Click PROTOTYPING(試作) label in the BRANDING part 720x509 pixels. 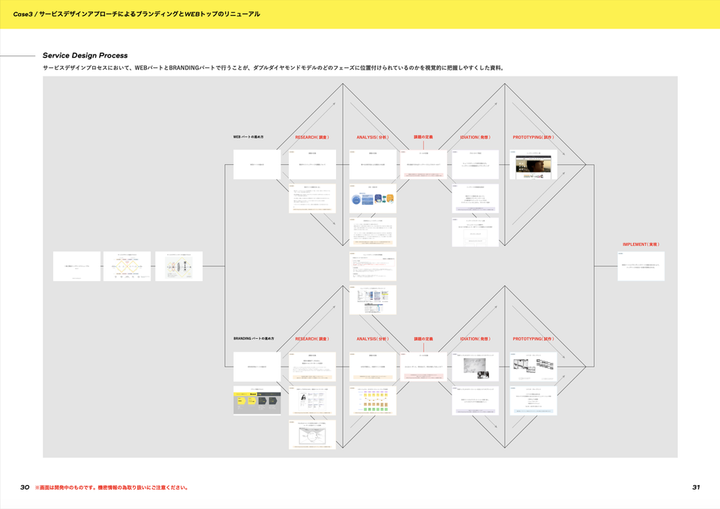533,339
